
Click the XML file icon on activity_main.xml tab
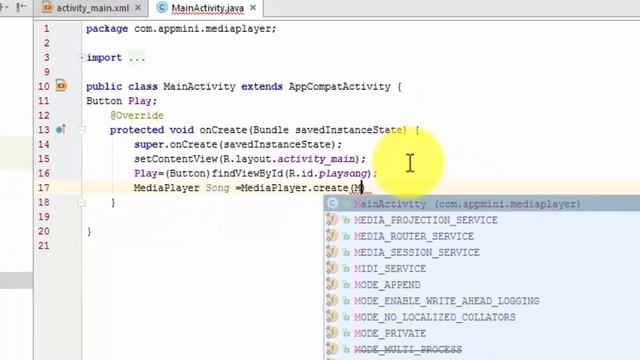[47, 7]
